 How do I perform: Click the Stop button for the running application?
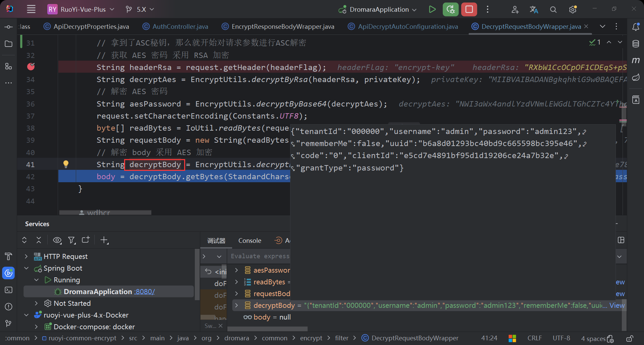click(x=469, y=9)
